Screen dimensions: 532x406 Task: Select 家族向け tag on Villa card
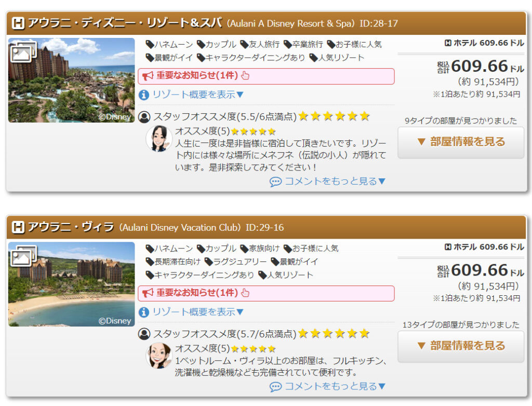pyautogui.click(x=260, y=248)
